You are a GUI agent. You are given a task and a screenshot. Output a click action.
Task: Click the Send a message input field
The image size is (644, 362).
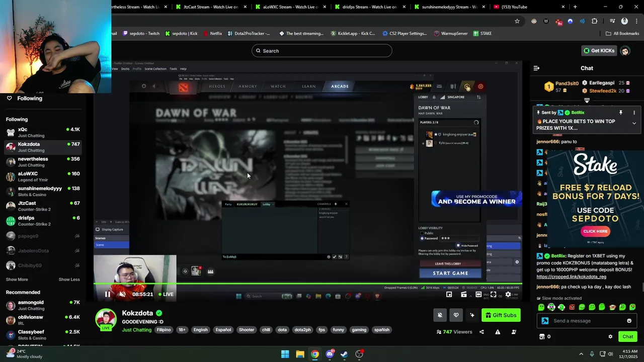pos(587,321)
